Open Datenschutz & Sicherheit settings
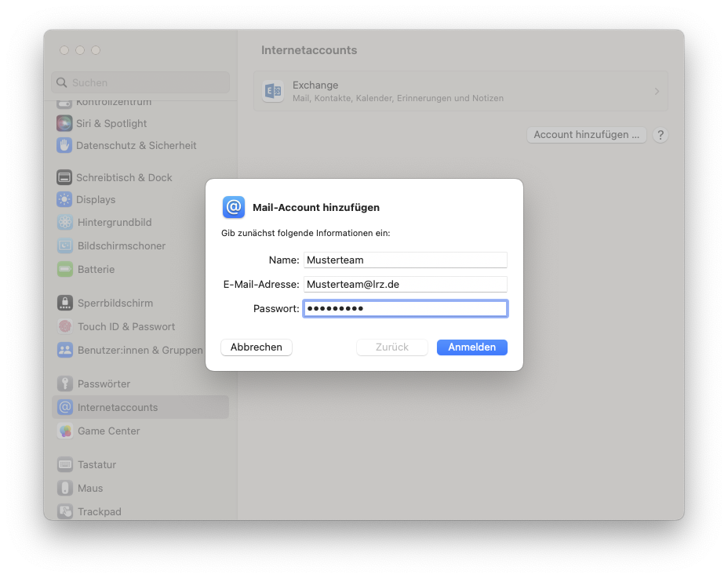This screenshot has height=578, width=728. tap(64, 145)
